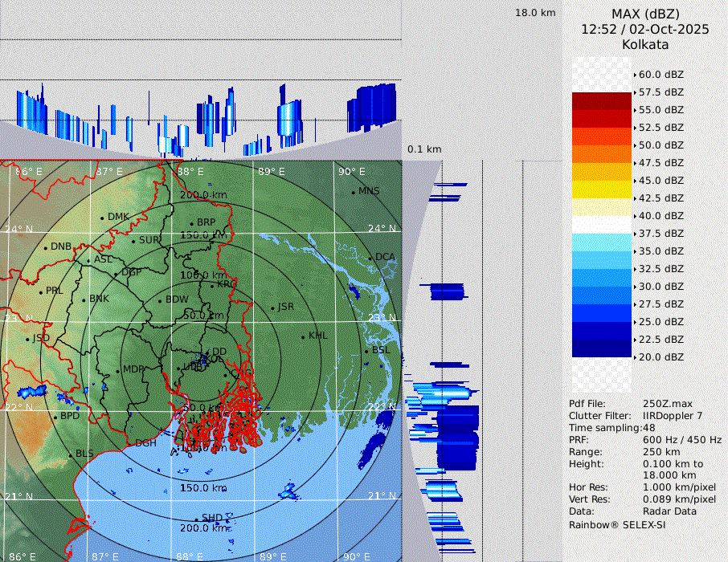
Task: Click the Rainbow SELEX-SI text
Action: pos(617,524)
